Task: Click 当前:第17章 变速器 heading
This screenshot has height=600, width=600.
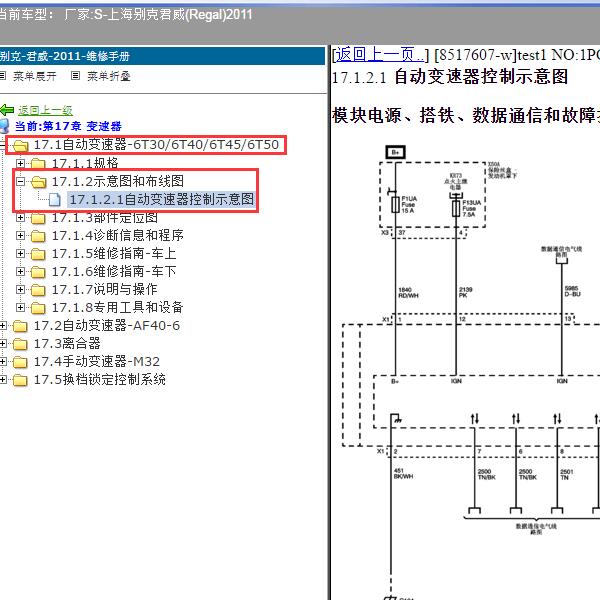Action: 68,126
